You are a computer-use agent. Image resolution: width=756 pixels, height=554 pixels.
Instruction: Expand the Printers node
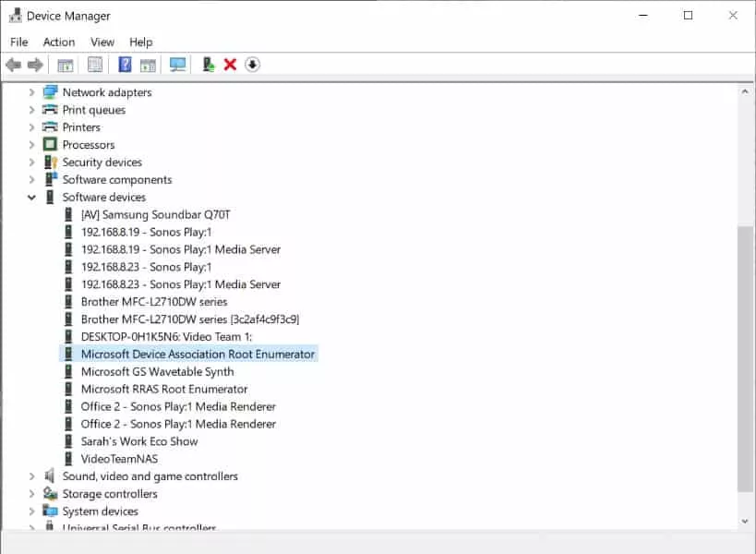tap(31, 127)
